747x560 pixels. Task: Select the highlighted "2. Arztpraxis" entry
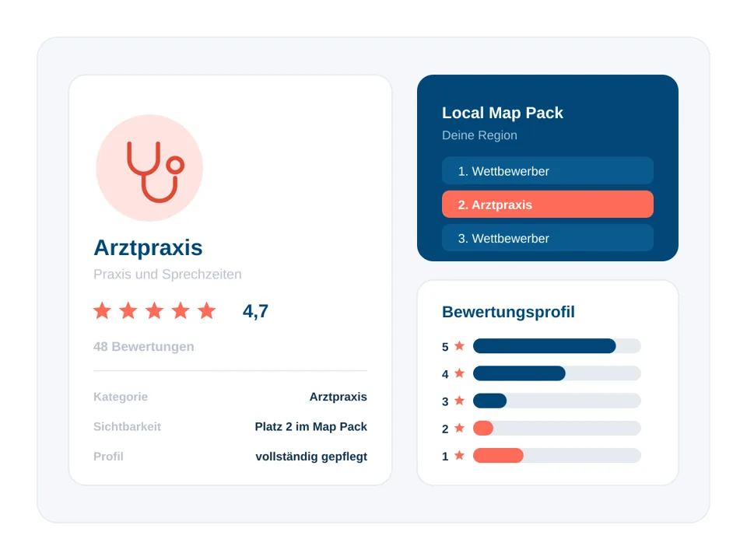click(x=547, y=205)
